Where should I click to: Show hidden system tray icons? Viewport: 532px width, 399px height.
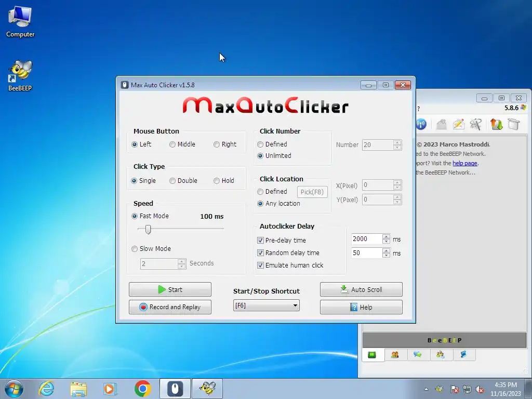426,389
